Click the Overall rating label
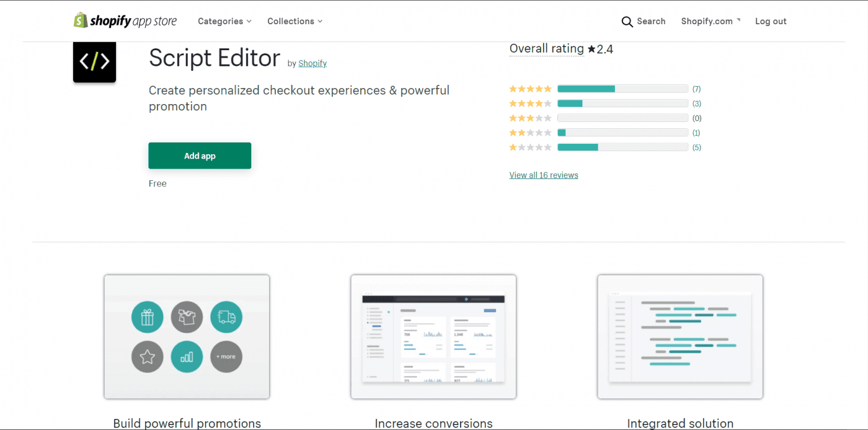This screenshot has width=868, height=430. [546, 49]
